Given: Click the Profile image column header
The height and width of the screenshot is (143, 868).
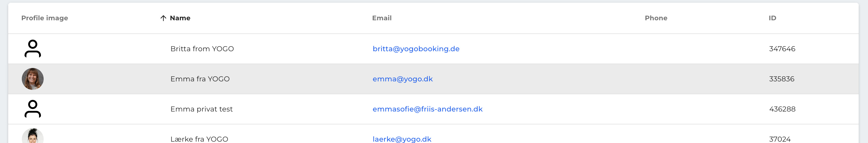Looking at the screenshot, I should [x=44, y=18].
